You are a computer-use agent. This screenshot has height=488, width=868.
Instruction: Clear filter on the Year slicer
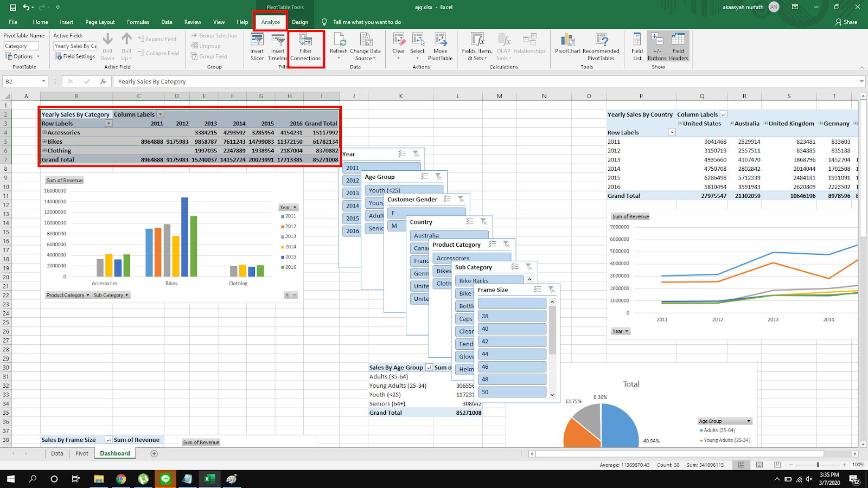tap(416, 154)
